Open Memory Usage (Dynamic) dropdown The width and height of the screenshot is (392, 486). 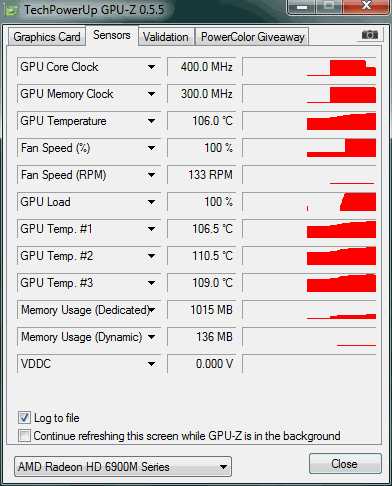pyautogui.click(x=151, y=337)
